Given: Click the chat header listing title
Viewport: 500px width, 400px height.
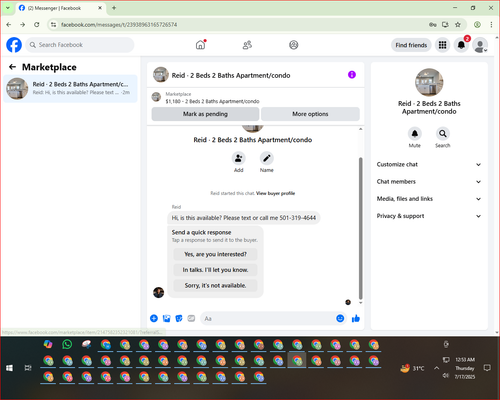Looking at the screenshot, I should tap(231, 75).
